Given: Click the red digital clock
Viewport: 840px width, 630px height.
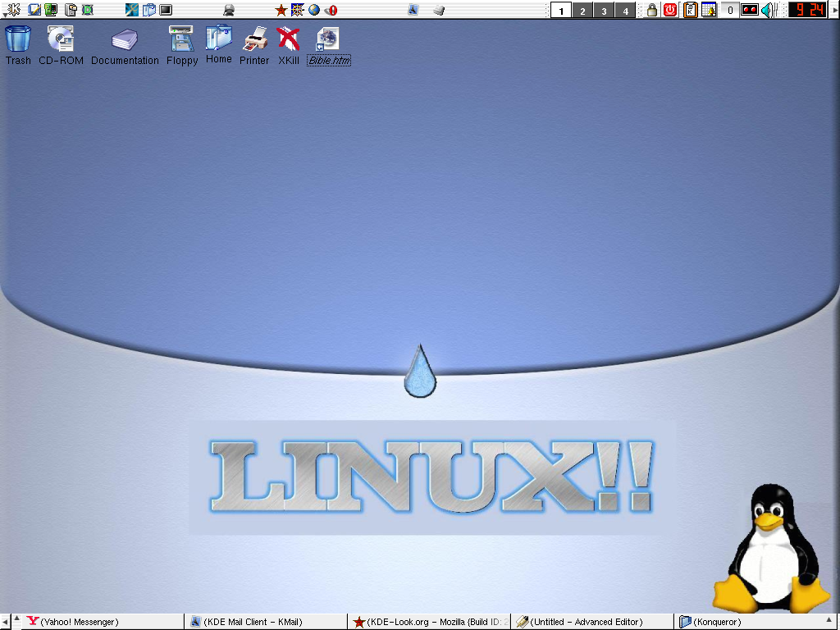Looking at the screenshot, I should pos(807,10).
